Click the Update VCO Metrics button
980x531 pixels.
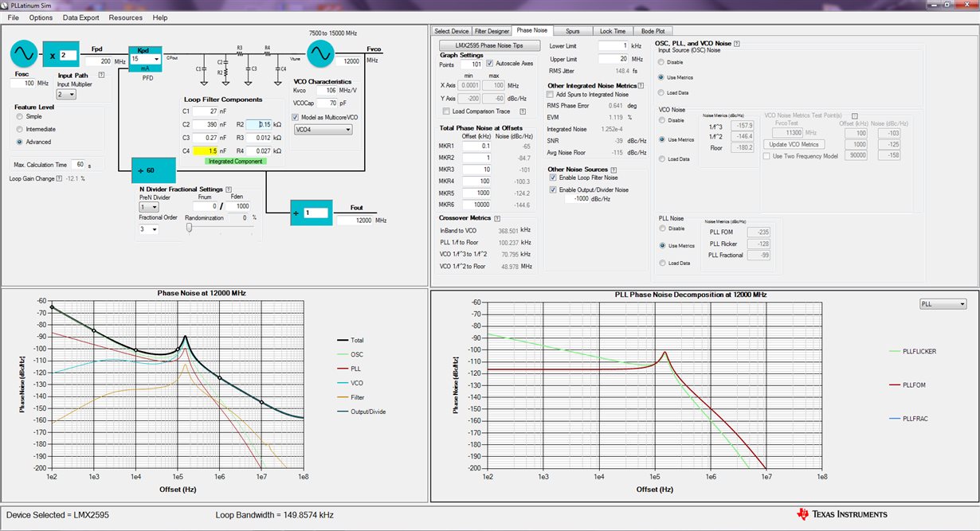[794, 144]
